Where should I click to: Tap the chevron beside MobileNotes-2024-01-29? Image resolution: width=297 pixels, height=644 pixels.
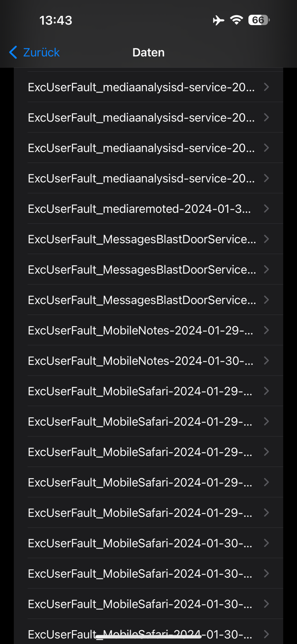[266, 330]
